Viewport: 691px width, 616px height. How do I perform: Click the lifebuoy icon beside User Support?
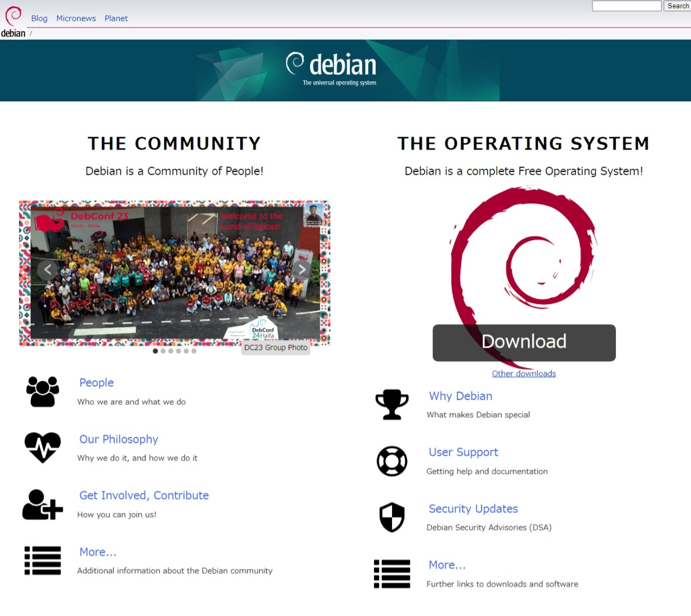pos(392,461)
